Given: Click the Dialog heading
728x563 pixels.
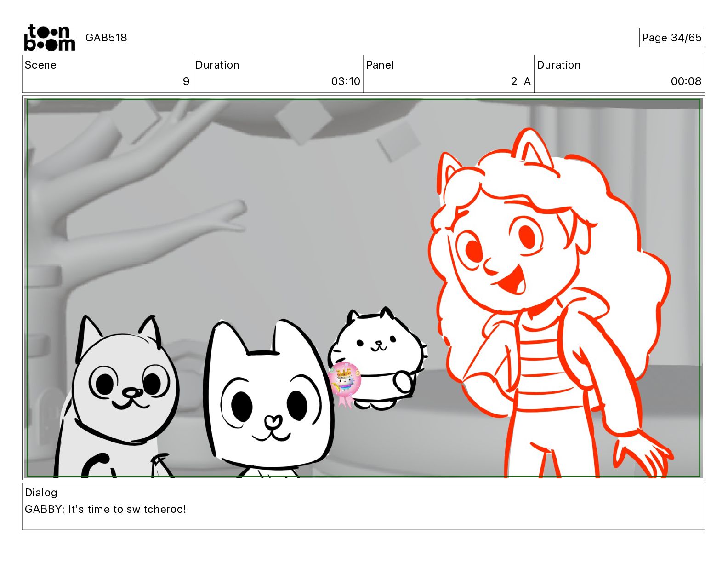Looking at the screenshot, I should tap(41, 493).
